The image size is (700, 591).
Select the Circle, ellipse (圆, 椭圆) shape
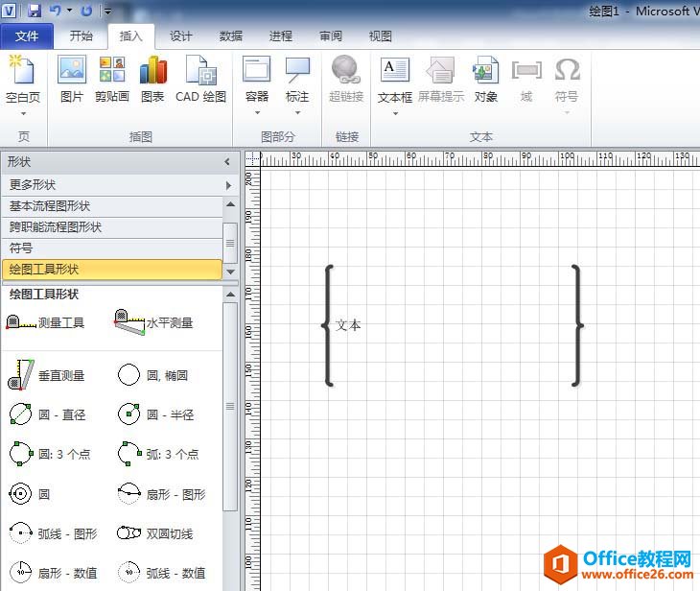click(152, 375)
